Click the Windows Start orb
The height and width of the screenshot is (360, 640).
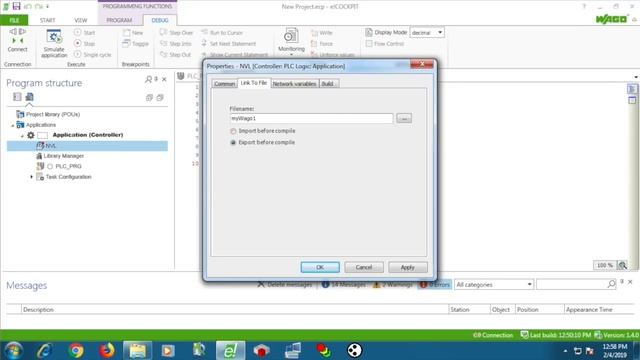pos(13,351)
